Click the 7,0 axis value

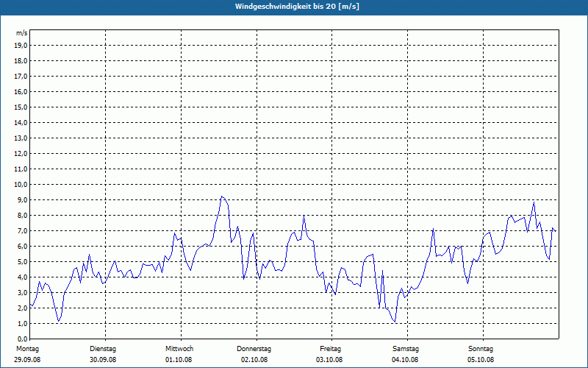click(x=22, y=230)
